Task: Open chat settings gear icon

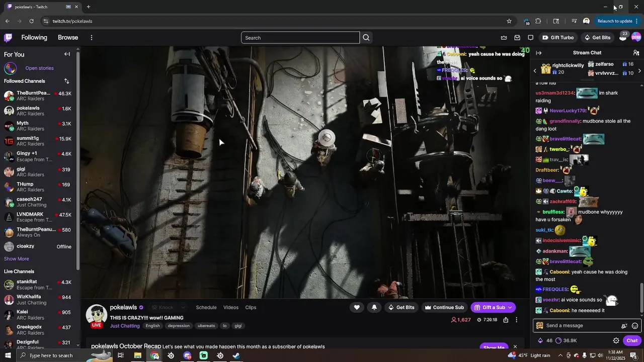Action: point(616,340)
